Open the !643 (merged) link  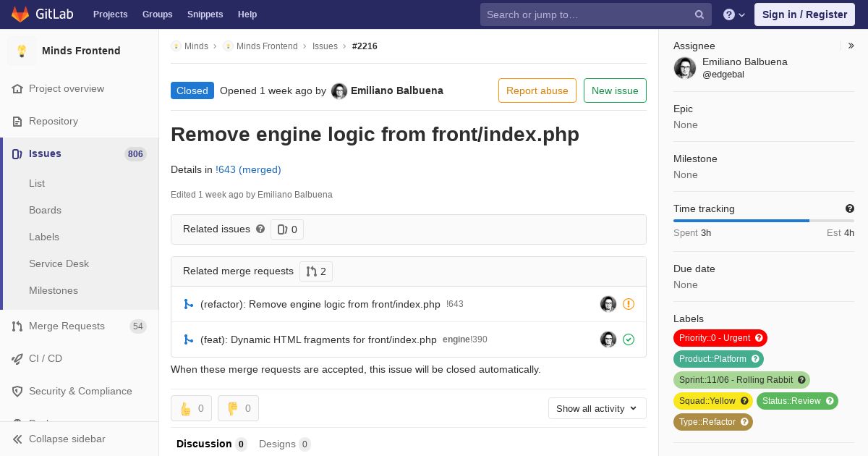(x=248, y=169)
